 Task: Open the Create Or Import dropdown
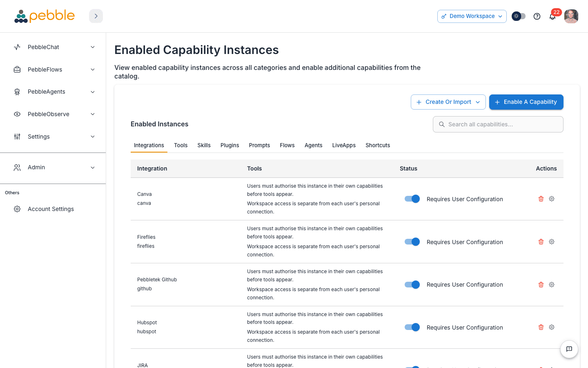(x=448, y=102)
